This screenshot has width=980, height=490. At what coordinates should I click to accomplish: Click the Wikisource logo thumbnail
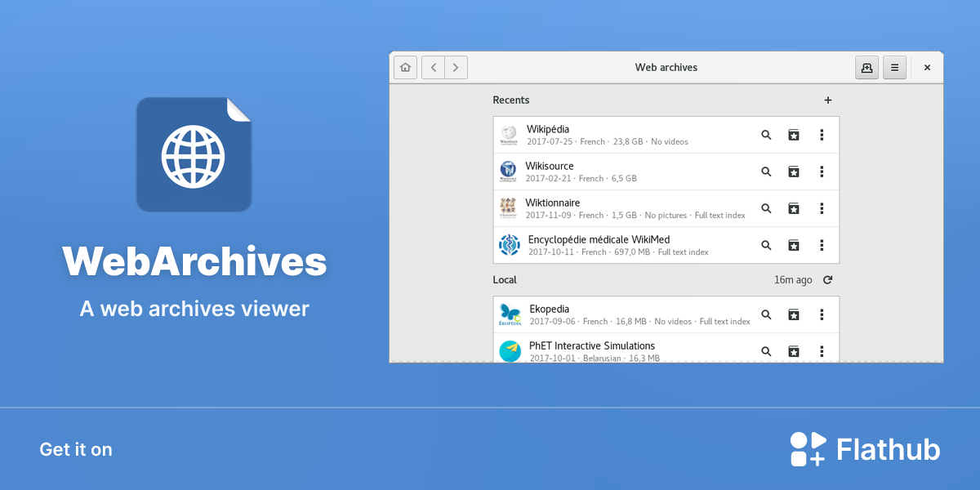[509, 171]
